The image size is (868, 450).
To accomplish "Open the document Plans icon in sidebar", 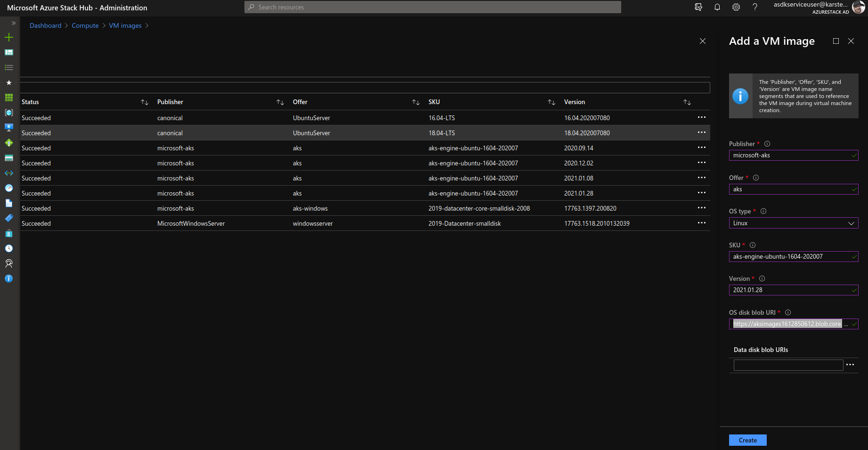I will [8, 203].
